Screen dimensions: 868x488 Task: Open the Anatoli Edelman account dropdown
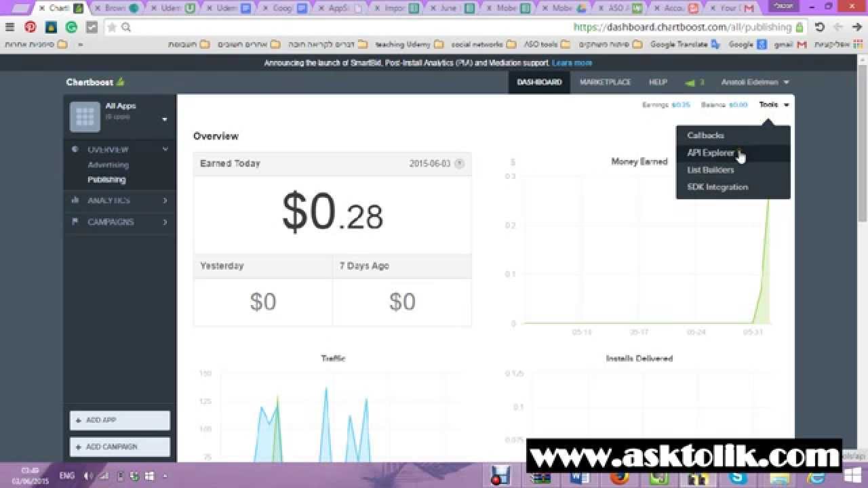tap(755, 82)
